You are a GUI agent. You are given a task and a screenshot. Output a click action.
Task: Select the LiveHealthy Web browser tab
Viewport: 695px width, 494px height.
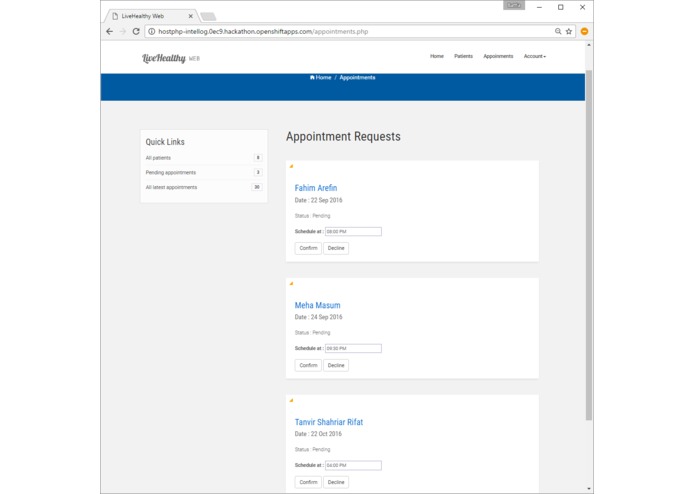tap(151, 16)
